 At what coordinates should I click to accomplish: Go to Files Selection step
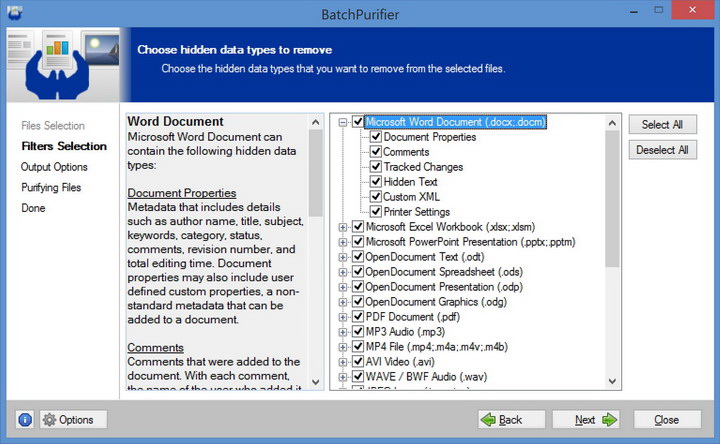coord(53,125)
